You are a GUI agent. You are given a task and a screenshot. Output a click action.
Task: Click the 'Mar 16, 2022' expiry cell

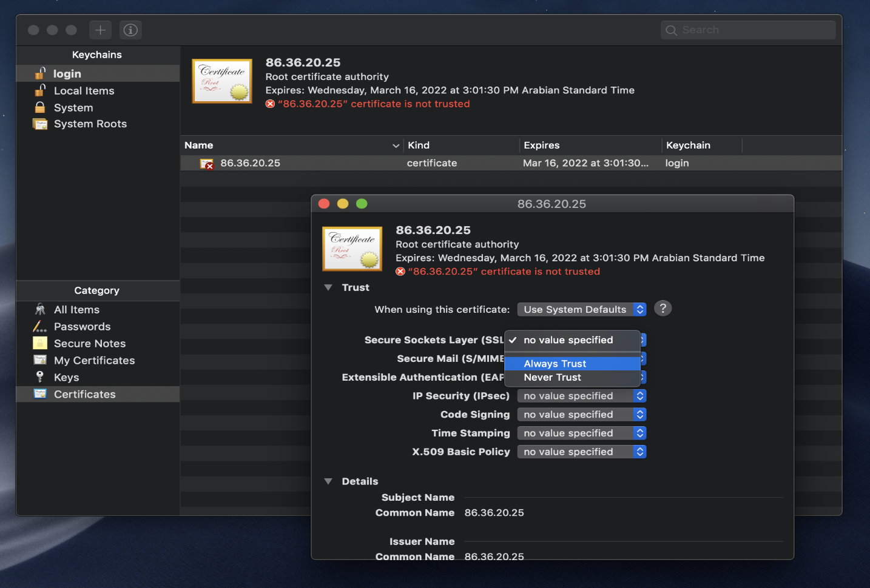(585, 163)
